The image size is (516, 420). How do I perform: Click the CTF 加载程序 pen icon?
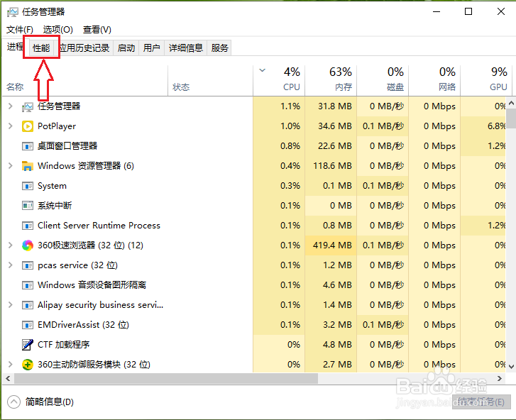click(28, 345)
